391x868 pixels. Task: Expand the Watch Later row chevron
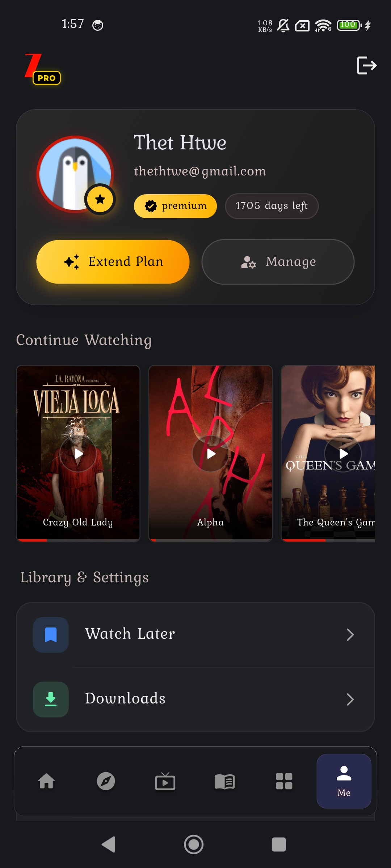pos(350,635)
